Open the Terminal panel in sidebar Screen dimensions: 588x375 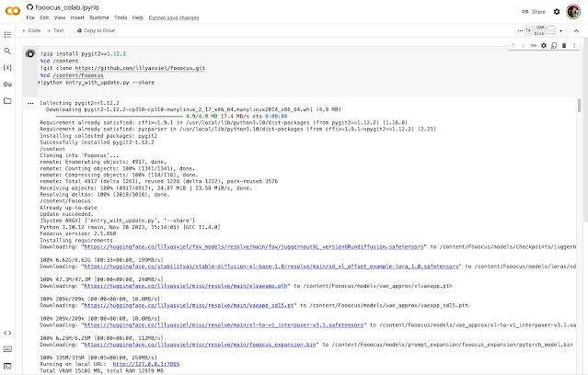pos(7,368)
